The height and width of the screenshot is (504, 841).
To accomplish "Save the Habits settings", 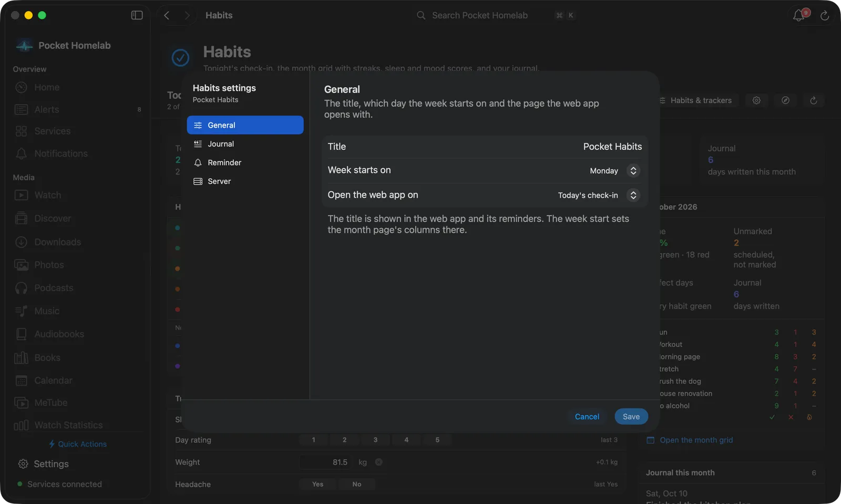I will [x=631, y=417].
